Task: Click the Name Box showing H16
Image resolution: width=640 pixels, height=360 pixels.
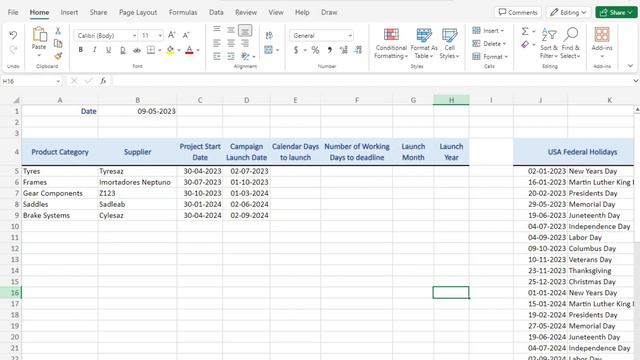Action: tap(31, 81)
